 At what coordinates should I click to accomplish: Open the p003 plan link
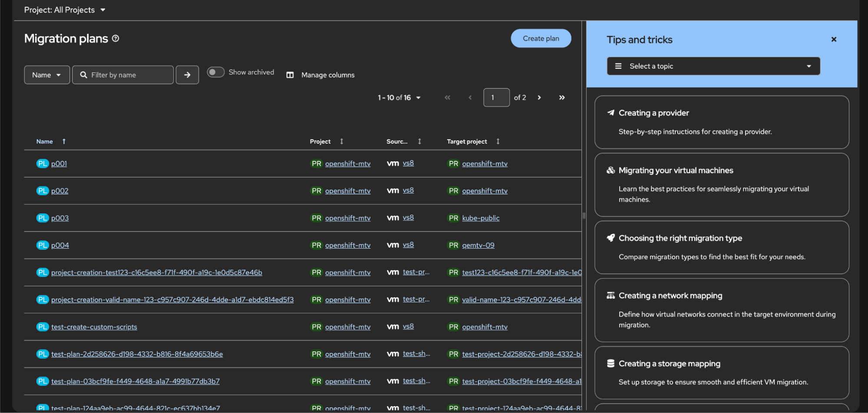click(x=60, y=218)
